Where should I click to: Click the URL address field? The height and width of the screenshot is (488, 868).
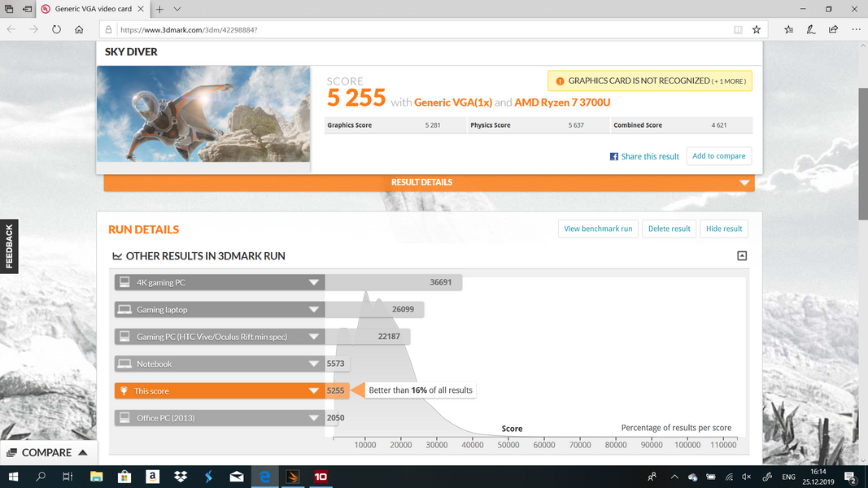tap(407, 29)
